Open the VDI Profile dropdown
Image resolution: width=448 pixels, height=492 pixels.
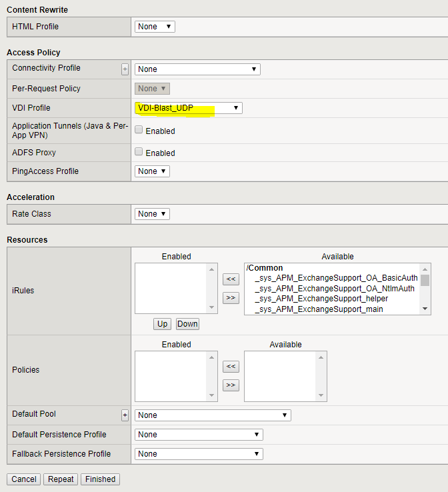point(188,108)
